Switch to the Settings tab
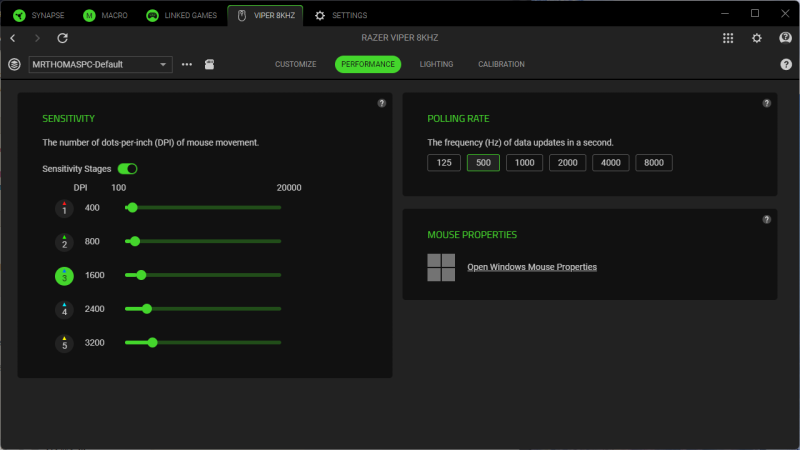The width and height of the screenshot is (800, 450). click(341, 15)
